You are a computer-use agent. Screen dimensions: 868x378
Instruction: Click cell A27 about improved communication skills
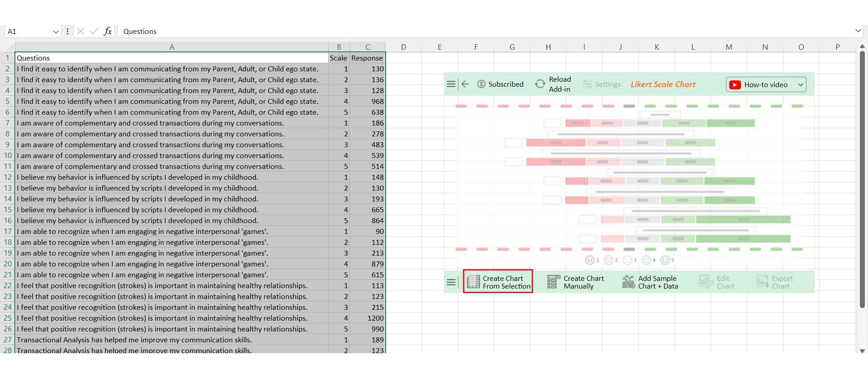[172, 340]
